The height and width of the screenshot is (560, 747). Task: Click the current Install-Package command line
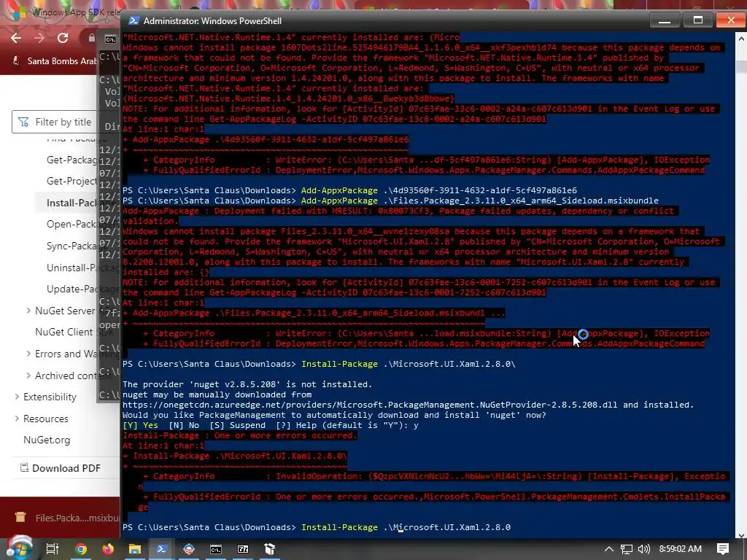tap(317, 527)
